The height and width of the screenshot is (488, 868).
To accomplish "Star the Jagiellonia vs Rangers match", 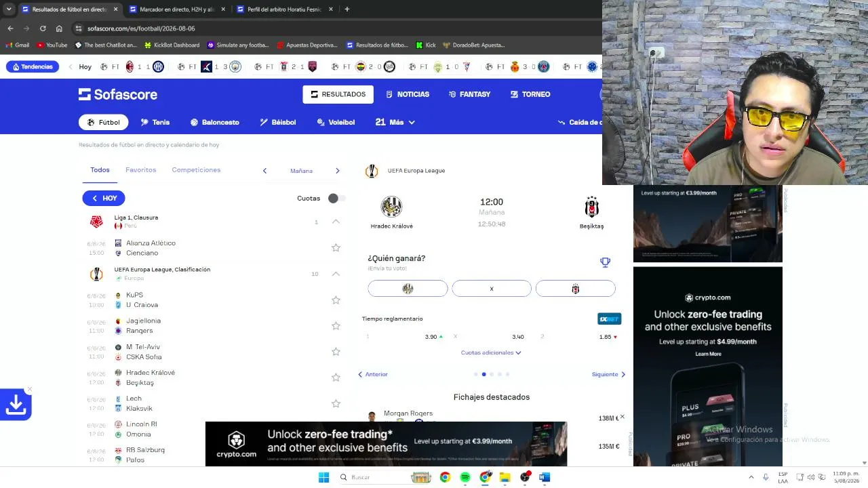I will (x=336, y=326).
